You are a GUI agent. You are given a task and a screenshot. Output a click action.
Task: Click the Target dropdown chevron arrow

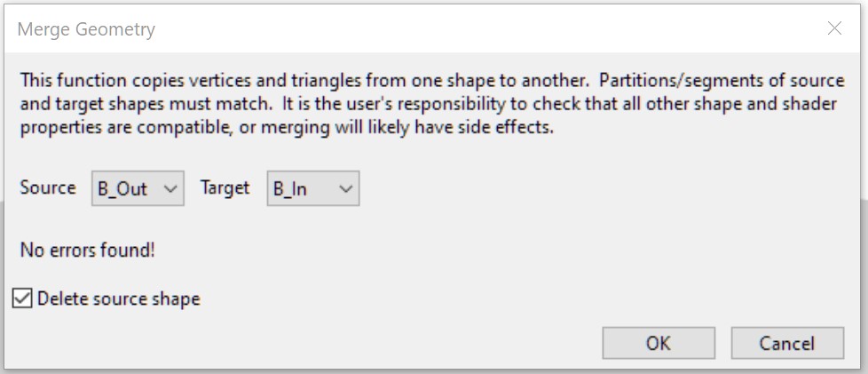pyautogui.click(x=346, y=189)
